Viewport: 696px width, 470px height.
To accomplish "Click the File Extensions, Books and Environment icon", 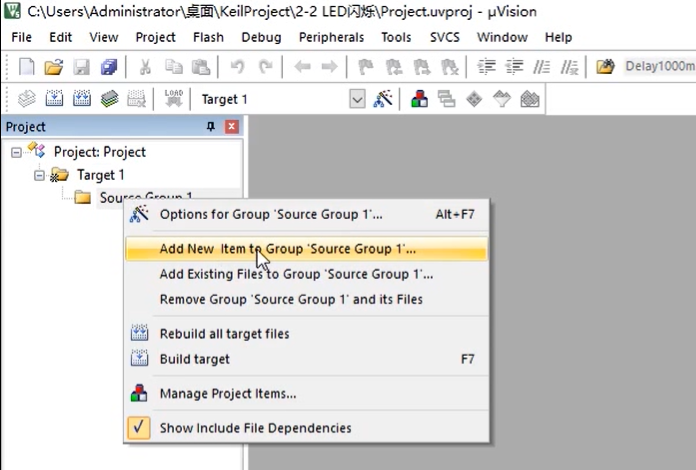I will pos(419,99).
